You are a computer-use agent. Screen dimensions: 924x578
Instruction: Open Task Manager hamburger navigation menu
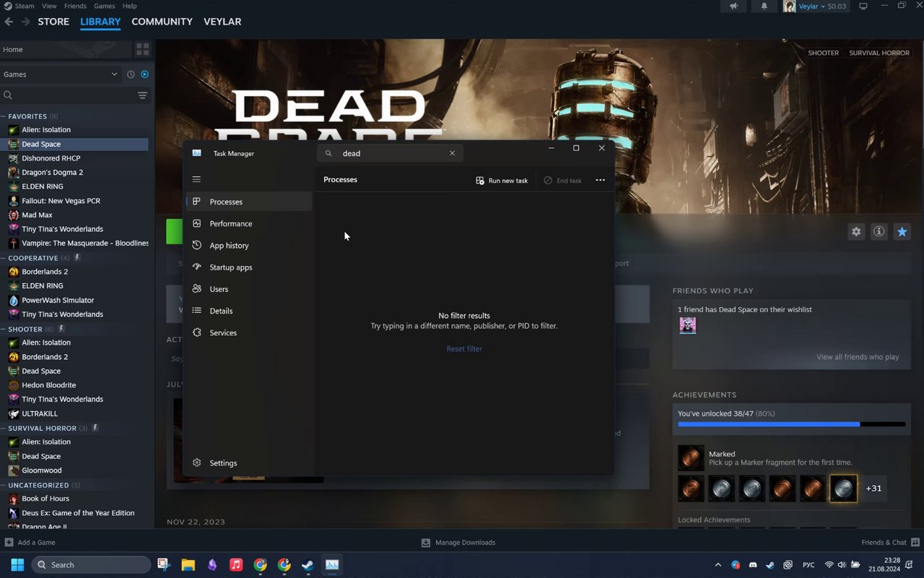point(196,179)
